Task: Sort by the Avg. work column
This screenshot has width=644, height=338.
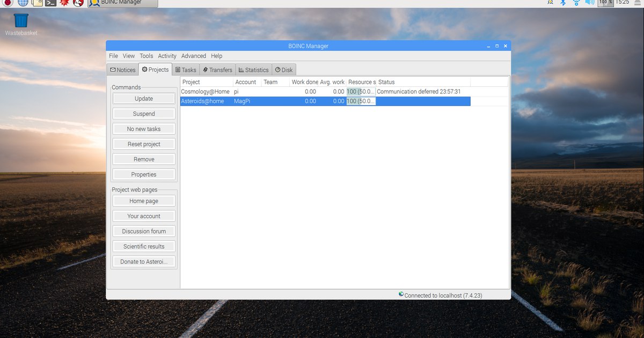Action: click(332, 82)
